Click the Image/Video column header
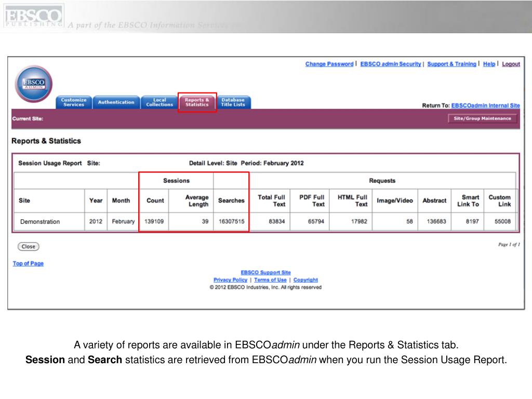 coord(395,201)
